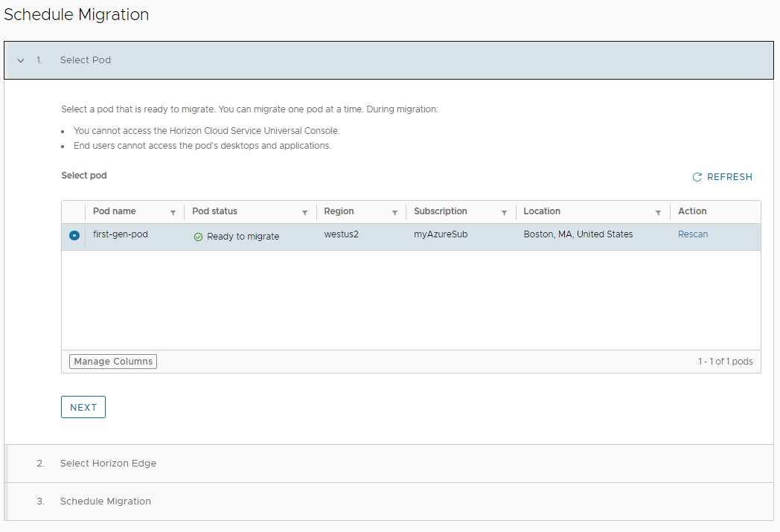This screenshot has height=532, width=780.
Task: Collapse the Select Pod step chevron
Action: pyautogui.click(x=20, y=60)
